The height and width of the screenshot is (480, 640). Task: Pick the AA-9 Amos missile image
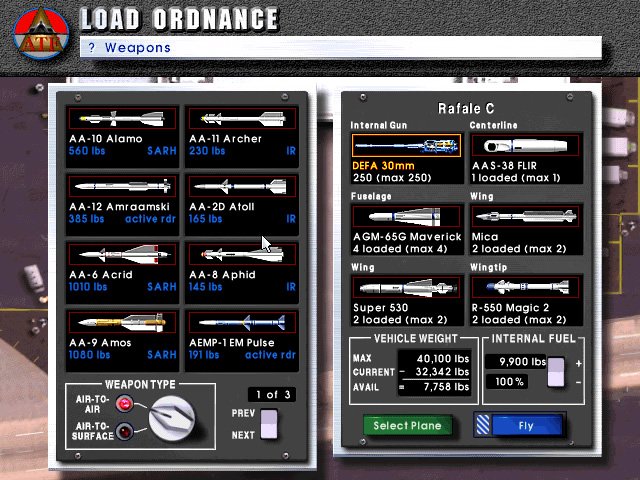pos(122,322)
